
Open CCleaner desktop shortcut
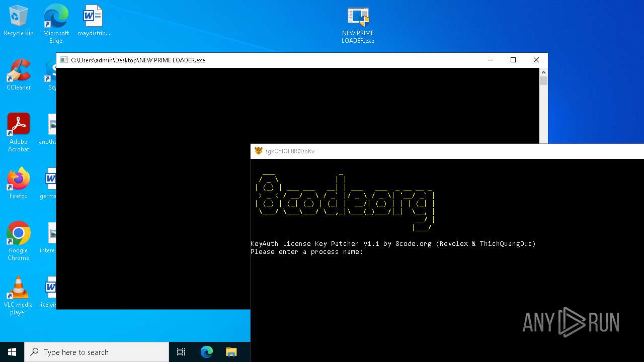point(19,75)
